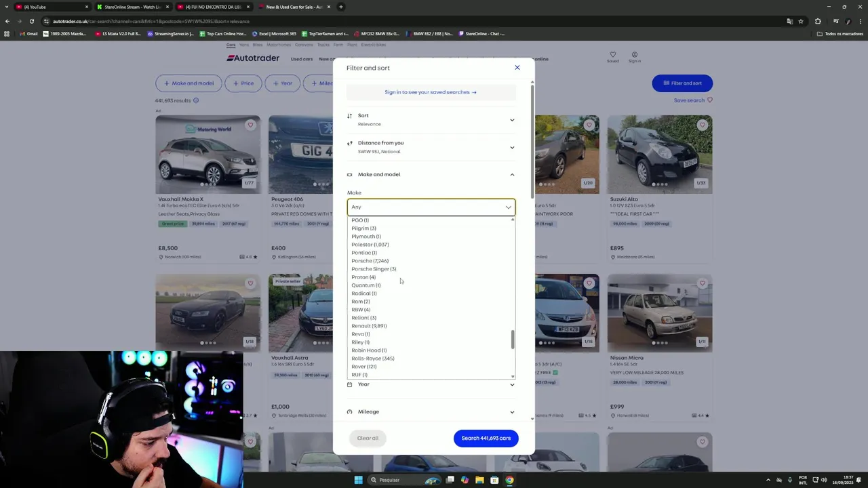This screenshot has width=868, height=488.
Task: Choose Pilgrim (3) in make list
Action: point(363,228)
